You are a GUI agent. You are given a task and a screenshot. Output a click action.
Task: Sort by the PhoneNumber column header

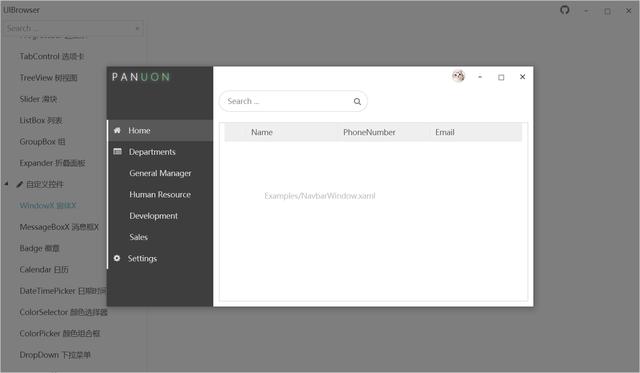[x=369, y=132]
